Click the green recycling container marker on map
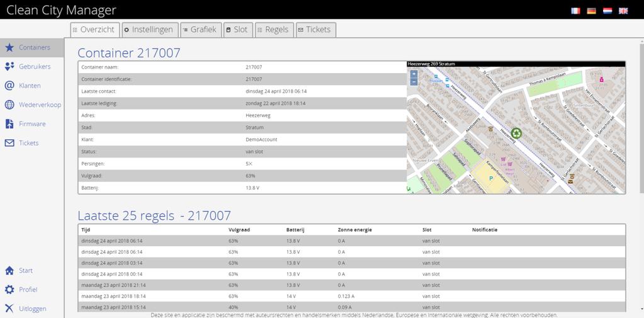This screenshot has width=644, height=318. click(516, 133)
